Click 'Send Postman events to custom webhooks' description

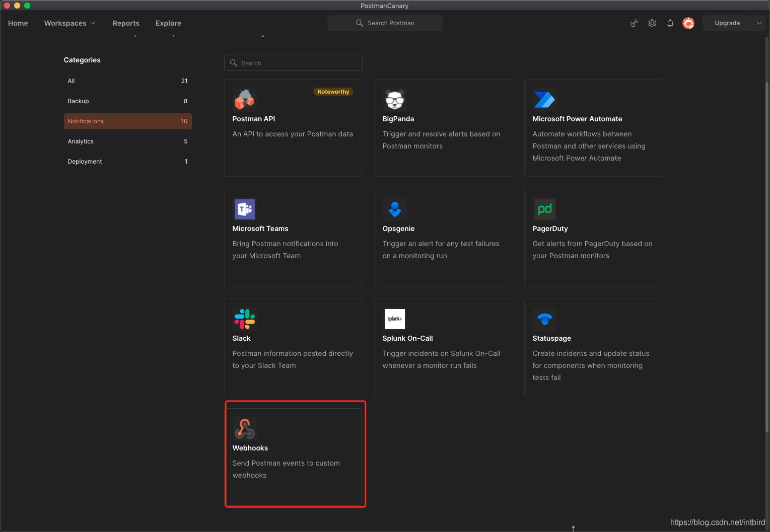coord(286,469)
